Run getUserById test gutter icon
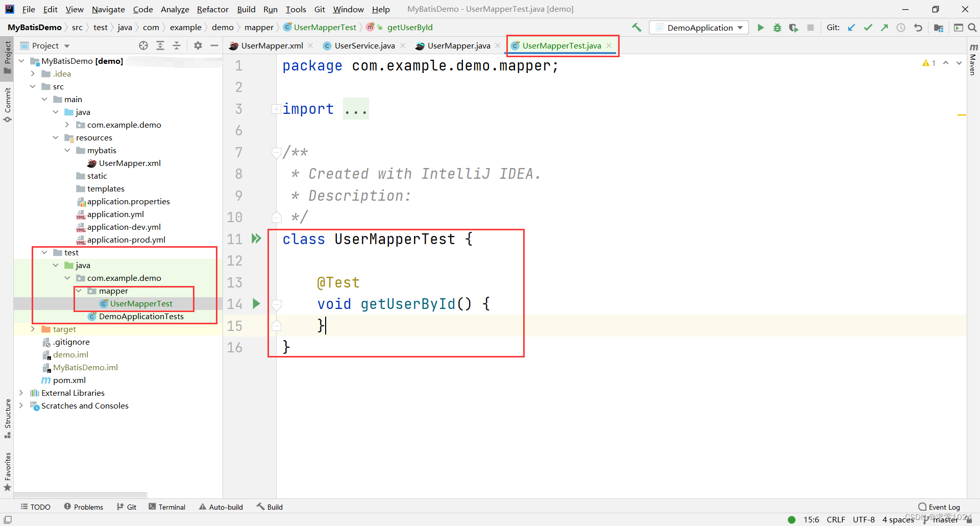The width and height of the screenshot is (980, 526). 256,304
